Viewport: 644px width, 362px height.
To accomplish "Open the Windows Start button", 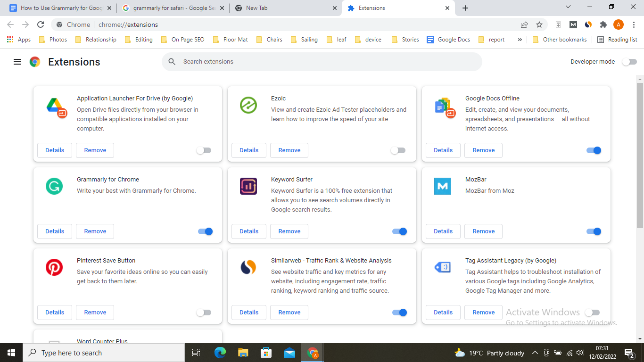I will [11, 353].
